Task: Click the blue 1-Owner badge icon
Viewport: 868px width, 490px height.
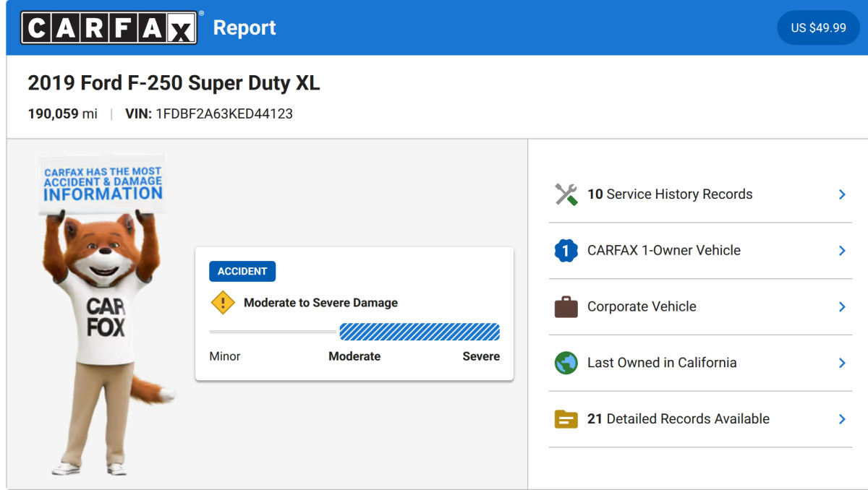Action: pos(566,251)
